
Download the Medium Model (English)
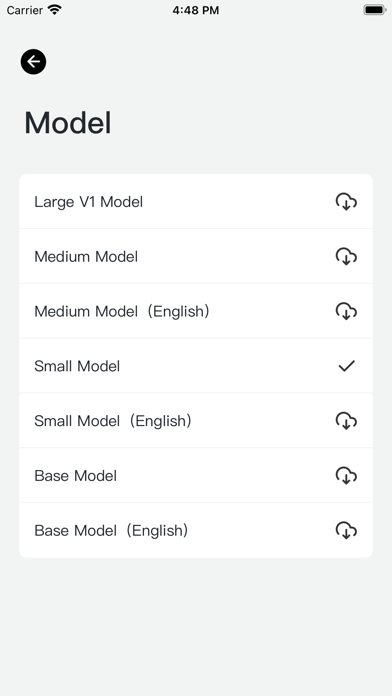(346, 311)
